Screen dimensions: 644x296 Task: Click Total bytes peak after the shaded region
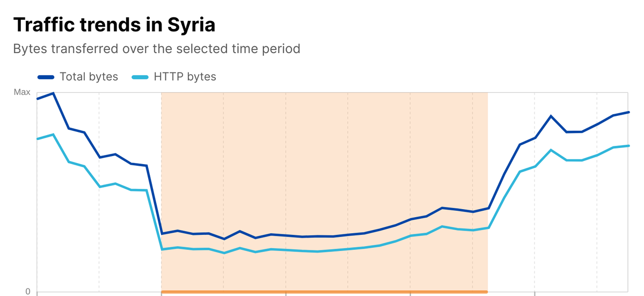coord(551,116)
